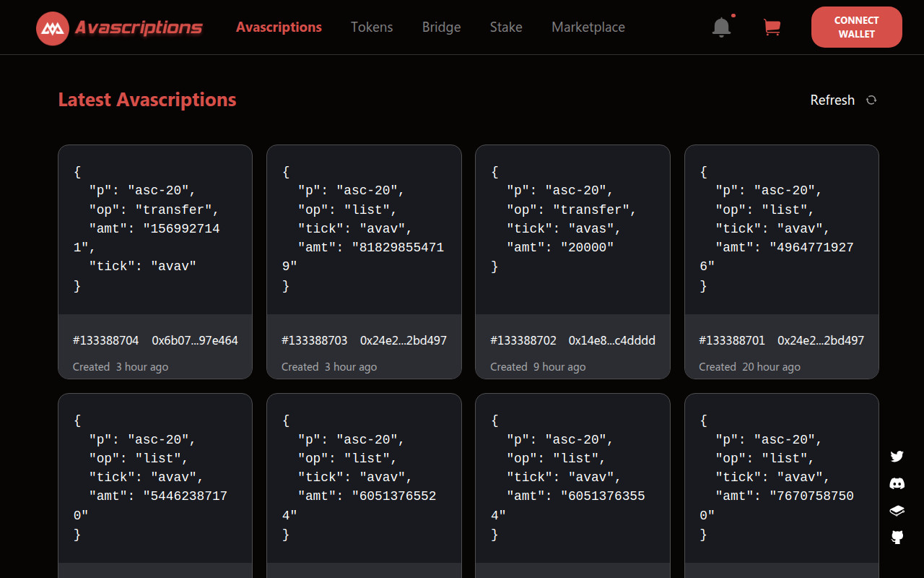Go to the Tokens tab

(x=372, y=27)
